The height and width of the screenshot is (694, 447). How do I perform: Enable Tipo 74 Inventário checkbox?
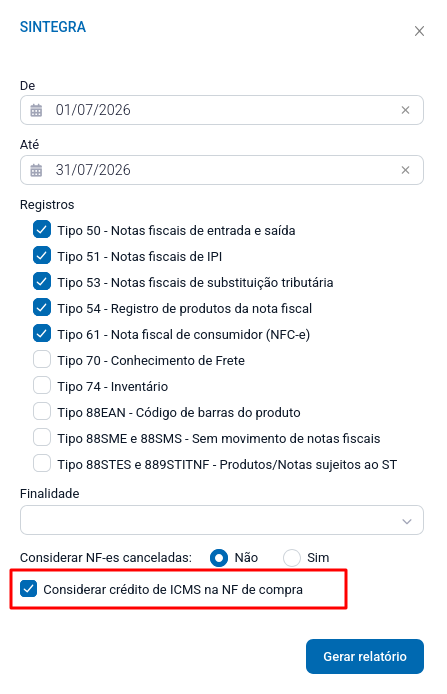42,386
